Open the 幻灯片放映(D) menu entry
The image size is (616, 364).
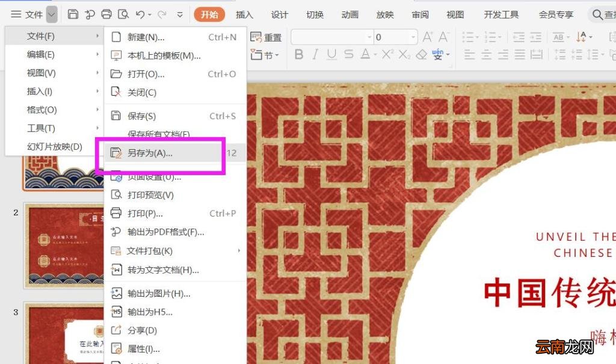click(54, 147)
